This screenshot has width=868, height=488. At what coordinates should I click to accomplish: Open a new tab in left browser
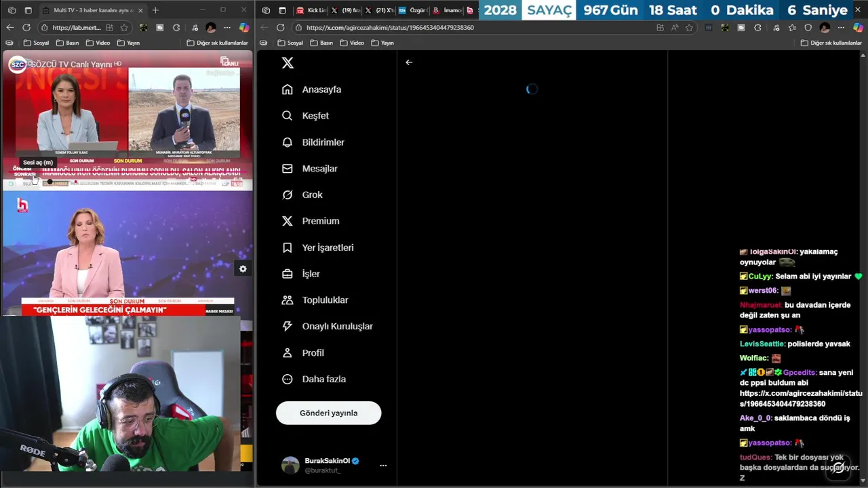(155, 10)
